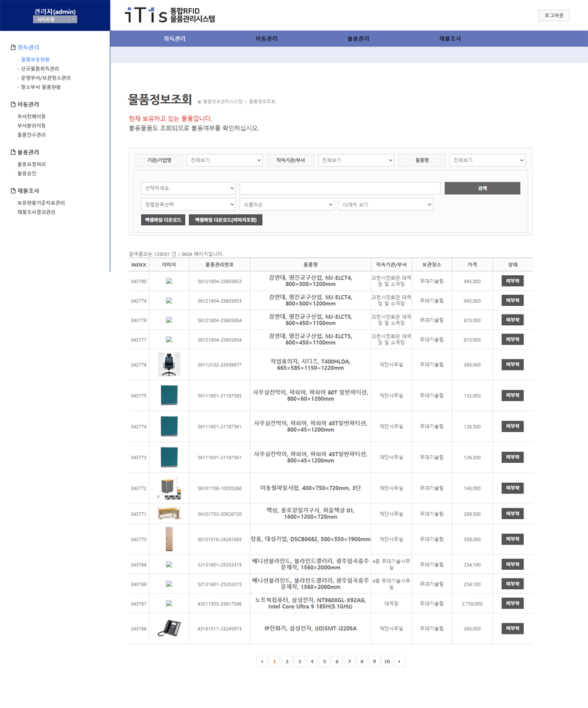588x708 pixels.
Task: Open the 사이트맵 dropdown
Action: pos(55,19)
